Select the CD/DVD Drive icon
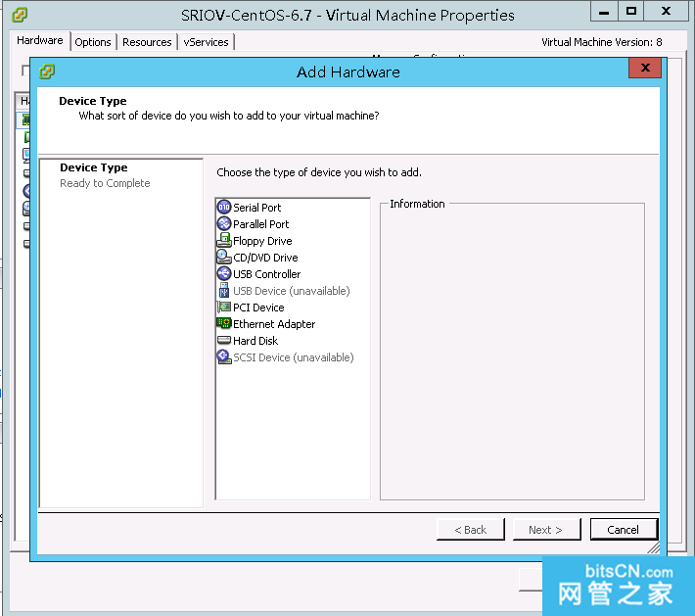This screenshot has height=616, width=695. (224, 258)
